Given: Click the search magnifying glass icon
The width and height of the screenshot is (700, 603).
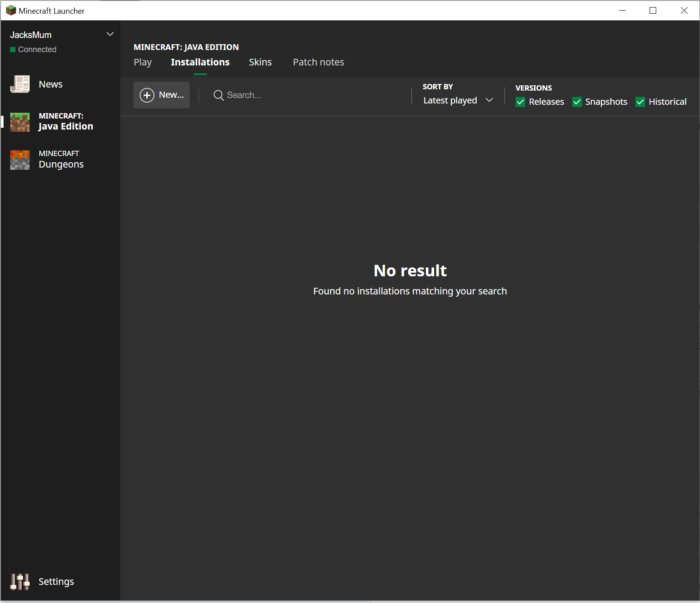Looking at the screenshot, I should pos(218,95).
